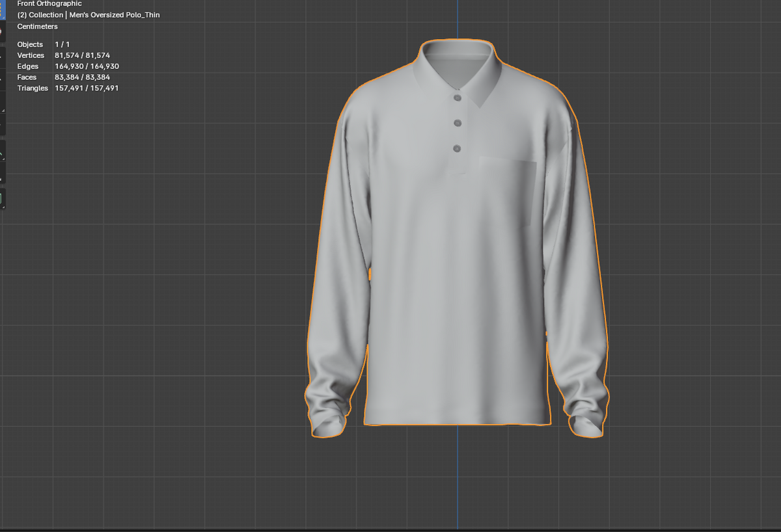
Task: Click the Triangles value "157,491 / 157,491"
Action: click(x=87, y=88)
